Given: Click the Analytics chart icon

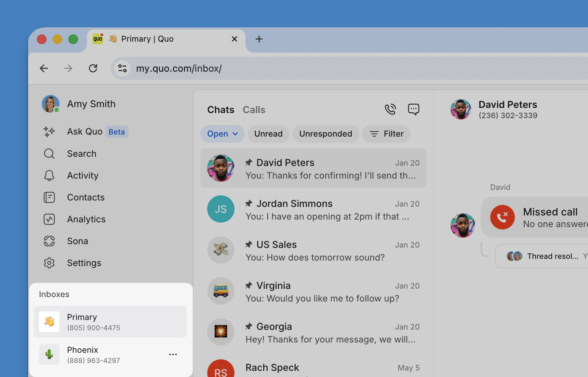Looking at the screenshot, I should coord(49,219).
